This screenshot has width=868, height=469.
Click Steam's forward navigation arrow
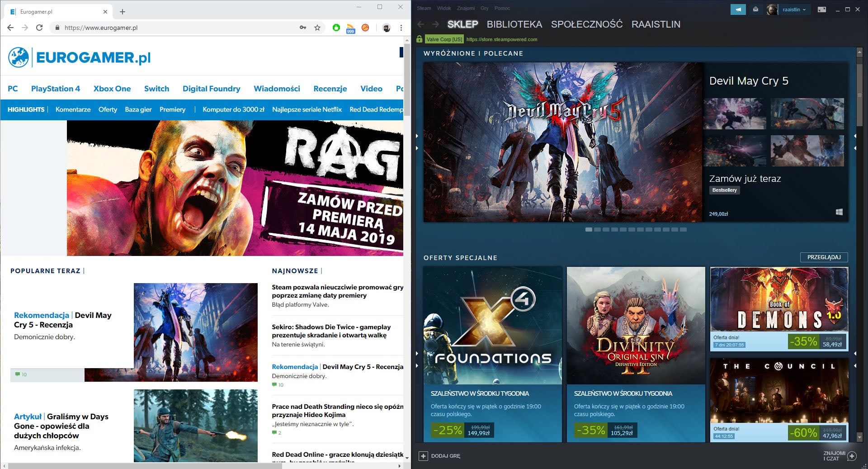(x=435, y=24)
